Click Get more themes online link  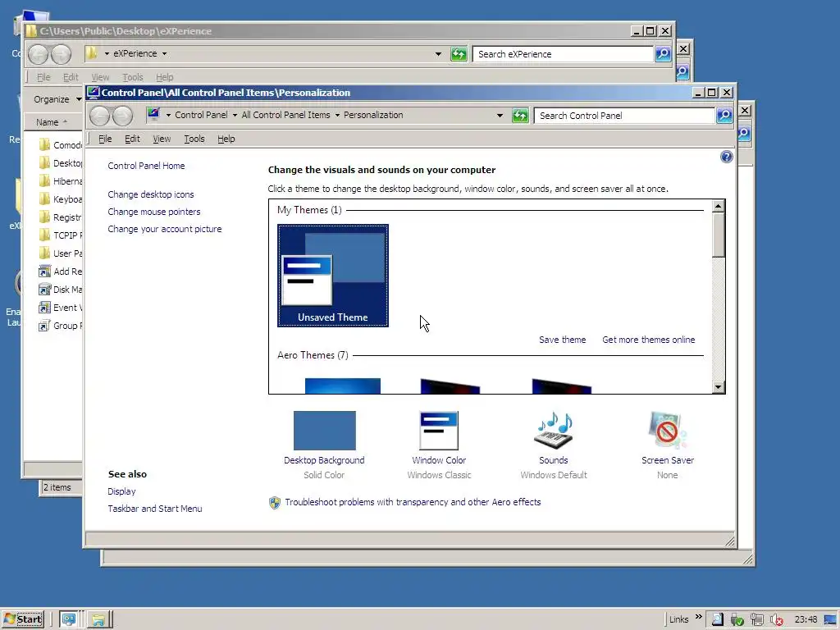pos(648,340)
